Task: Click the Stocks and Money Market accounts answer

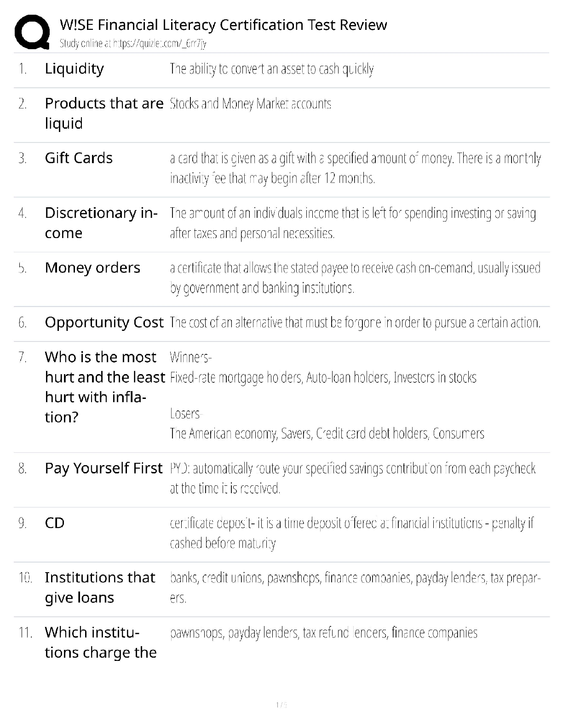Action: coord(251,104)
